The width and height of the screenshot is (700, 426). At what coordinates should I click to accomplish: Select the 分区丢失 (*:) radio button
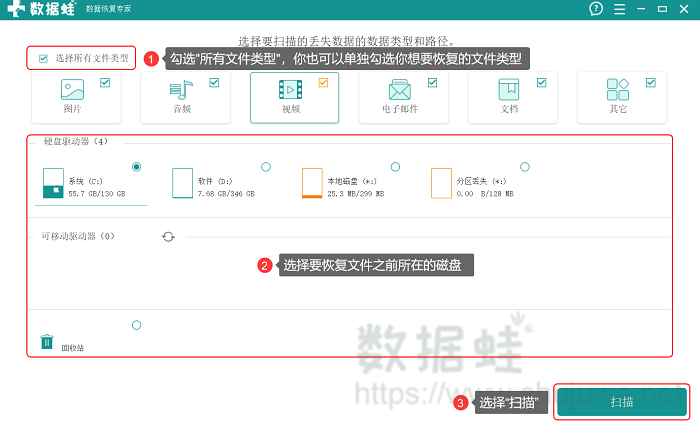(x=525, y=167)
